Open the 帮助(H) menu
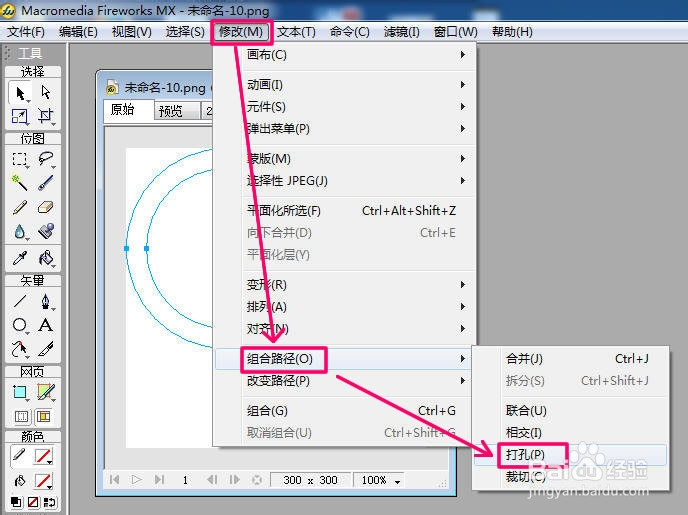The image size is (688, 515). 512,32
